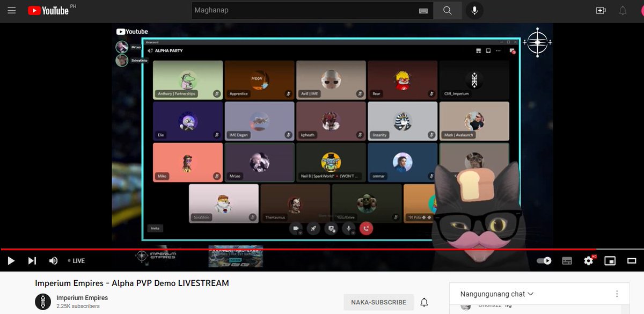Image resolution: width=644 pixels, height=314 pixels.
Task: Play the livestream video
Action: point(11,261)
